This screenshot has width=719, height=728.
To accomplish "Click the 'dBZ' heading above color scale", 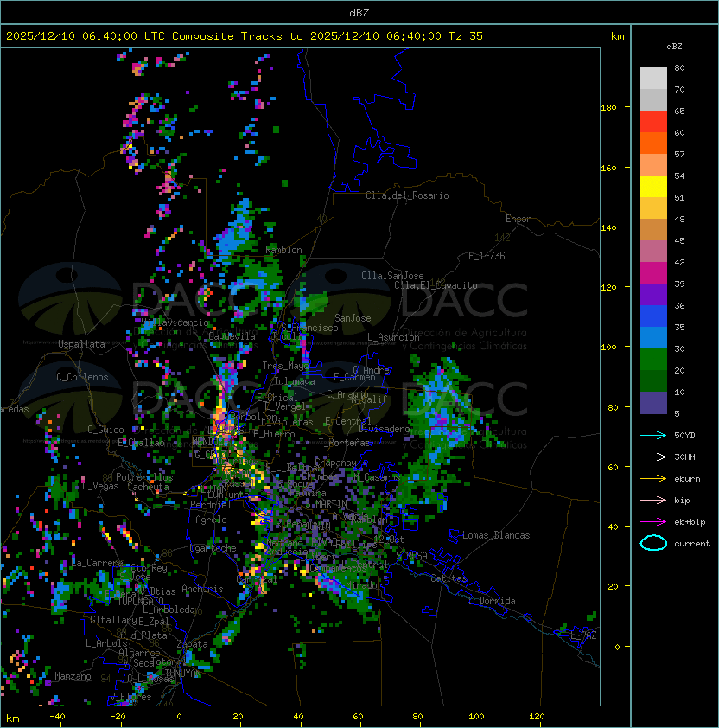I will (x=674, y=47).
